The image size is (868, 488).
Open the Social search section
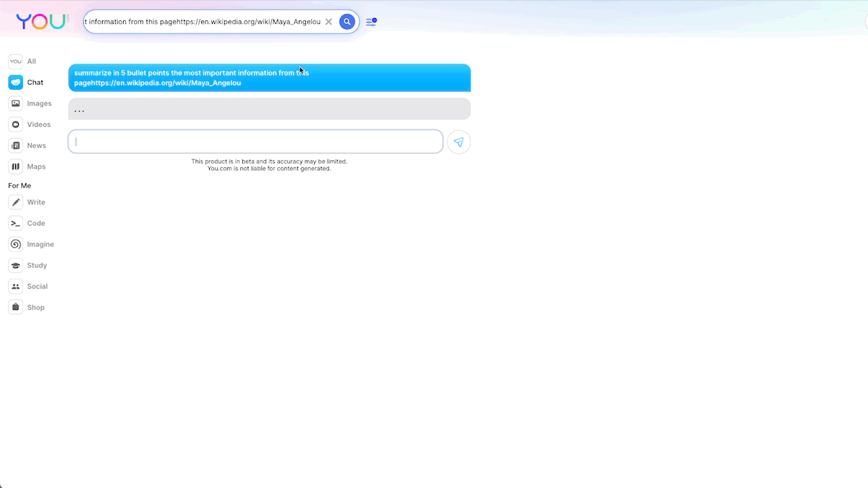pos(15,286)
